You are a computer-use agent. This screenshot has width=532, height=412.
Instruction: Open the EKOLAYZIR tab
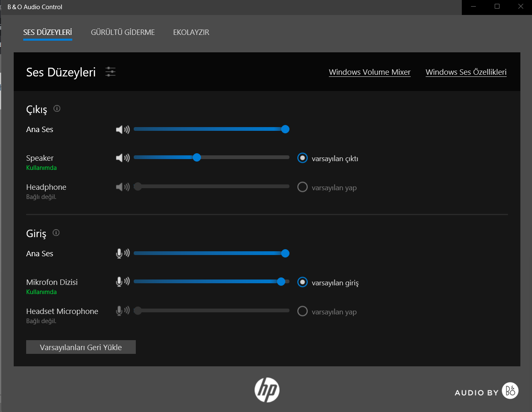tap(191, 32)
